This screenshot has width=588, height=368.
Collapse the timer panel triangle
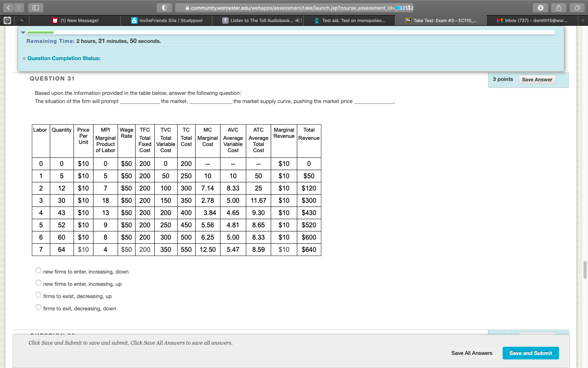[x=23, y=32]
